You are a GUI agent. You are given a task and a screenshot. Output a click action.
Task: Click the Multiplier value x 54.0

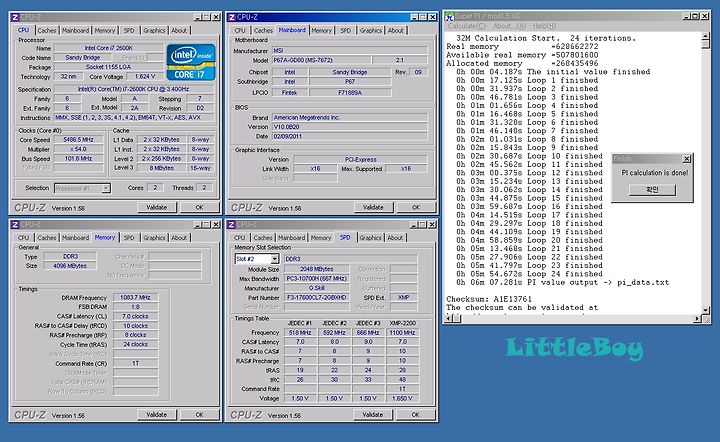click(79, 149)
